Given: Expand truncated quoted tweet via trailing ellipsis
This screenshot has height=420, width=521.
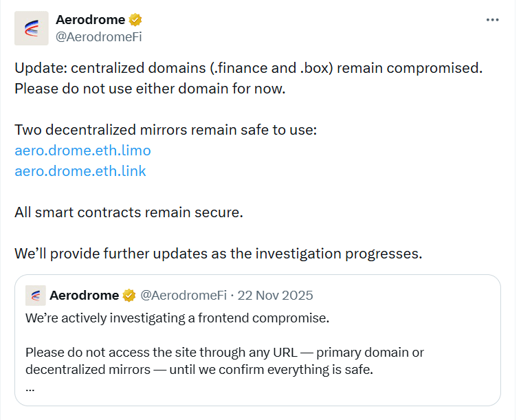Looking at the screenshot, I should (30, 386).
